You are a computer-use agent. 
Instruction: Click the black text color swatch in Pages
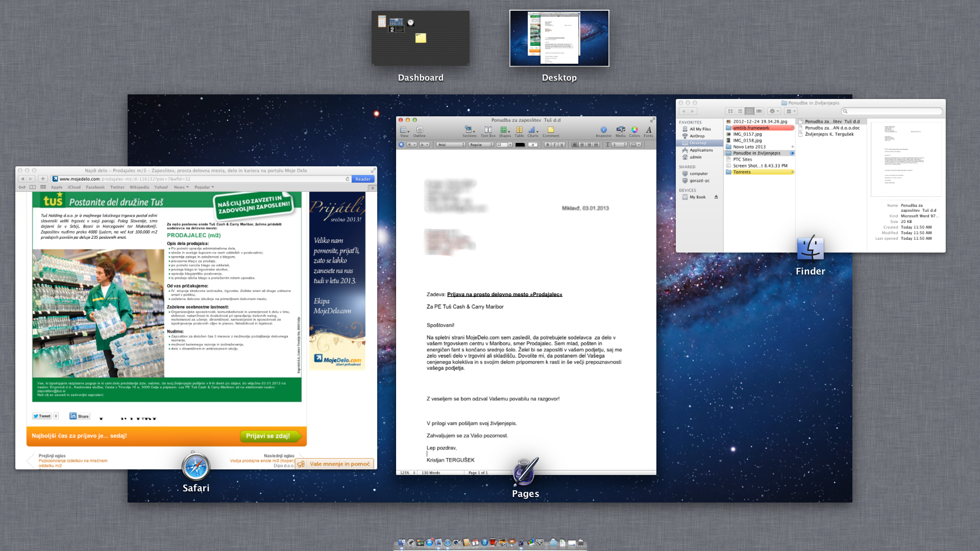coord(520,145)
